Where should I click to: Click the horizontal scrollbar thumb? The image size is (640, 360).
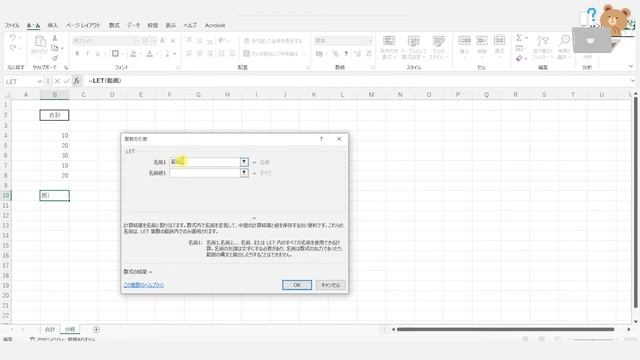point(505,329)
